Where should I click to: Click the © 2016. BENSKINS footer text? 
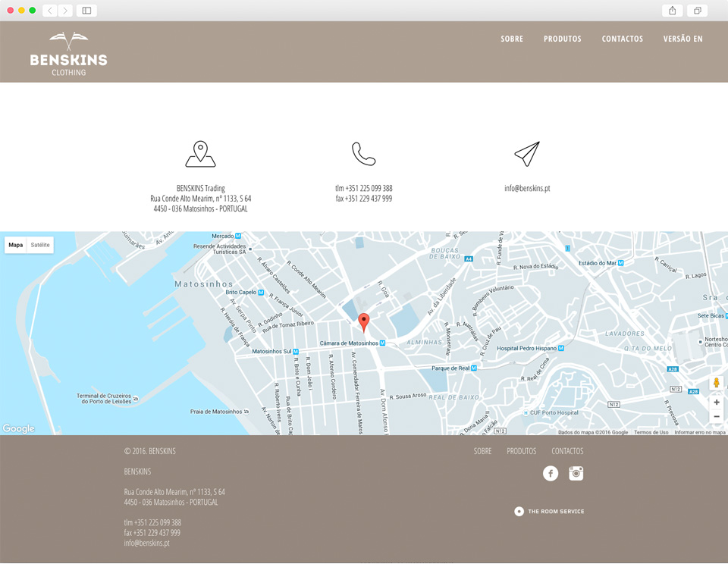pyautogui.click(x=149, y=451)
